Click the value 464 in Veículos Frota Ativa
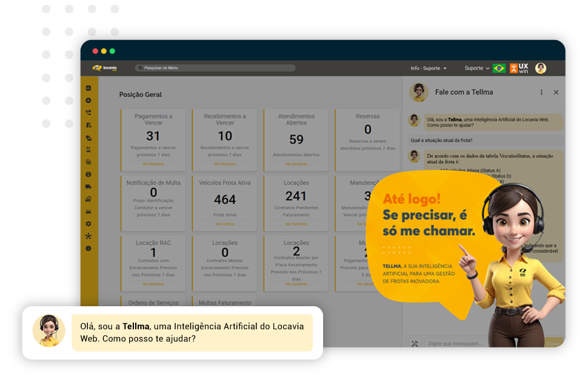The width and height of the screenshot is (588, 379). click(x=225, y=200)
